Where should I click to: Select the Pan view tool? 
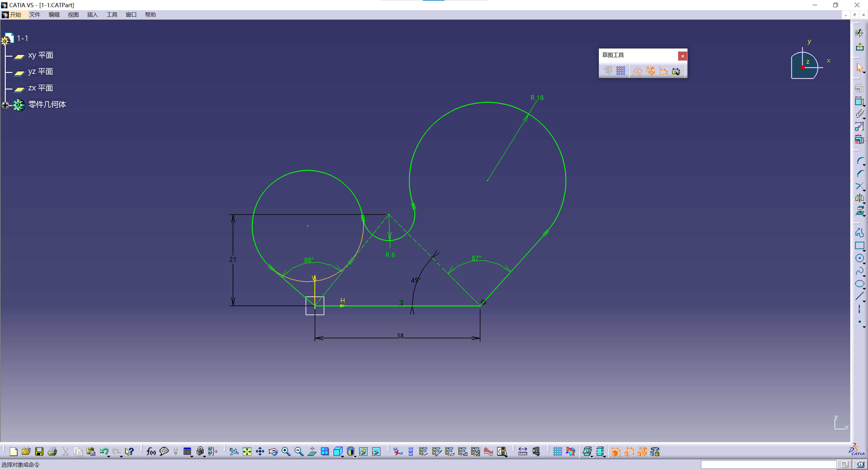click(x=260, y=451)
